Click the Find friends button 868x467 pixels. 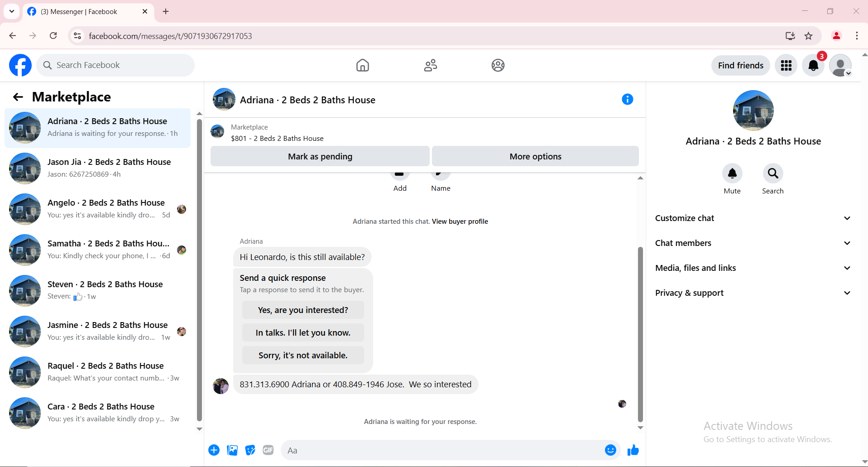coord(740,66)
